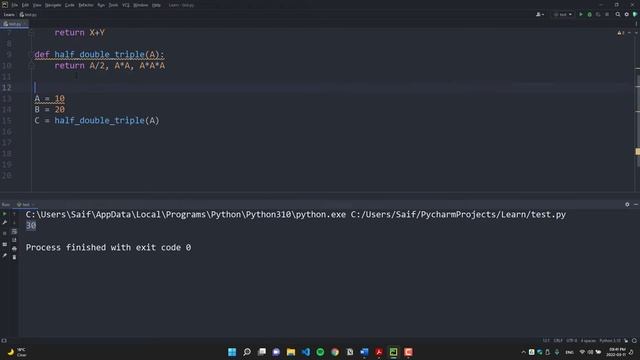The height and width of the screenshot is (360, 640).
Task: Click the layout icon in Run panel sidebar
Action: [x=4, y=244]
